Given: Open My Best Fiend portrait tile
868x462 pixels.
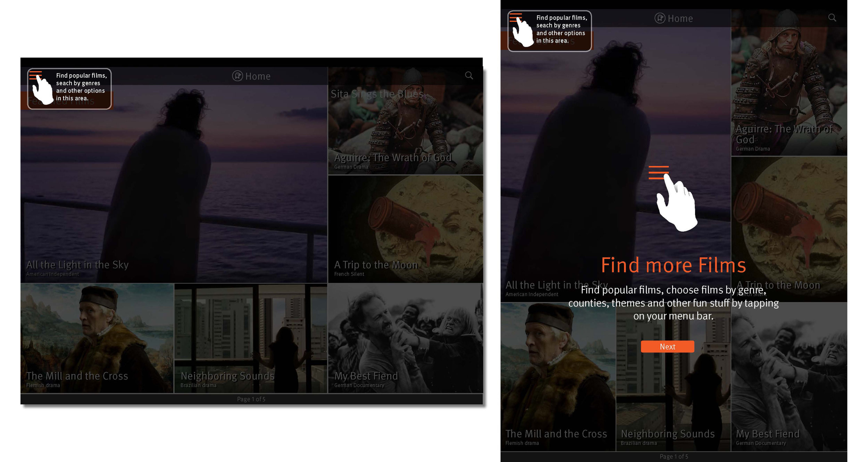Looking at the screenshot, I should coord(789,377).
